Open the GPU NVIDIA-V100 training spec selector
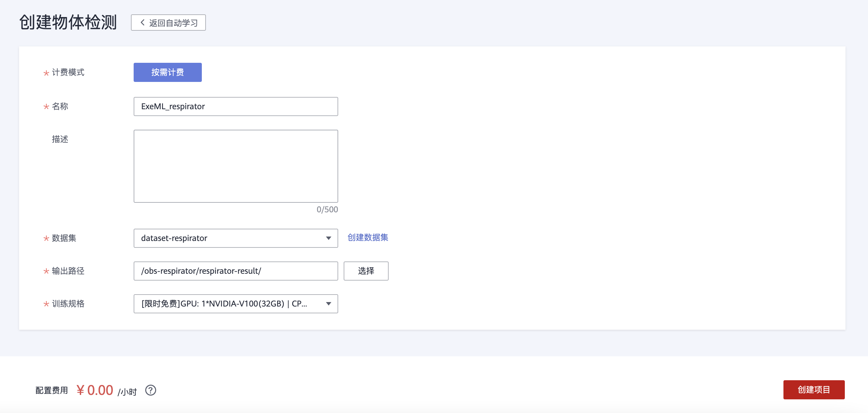This screenshot has height=413, width=868. click(225, 304)
